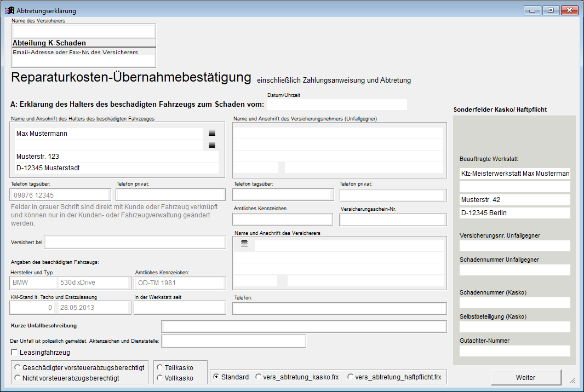The width and height of the screenshot is (584, 392).
Task: Click Schadennummer (Kasko) field
Action: coord(515,303)
